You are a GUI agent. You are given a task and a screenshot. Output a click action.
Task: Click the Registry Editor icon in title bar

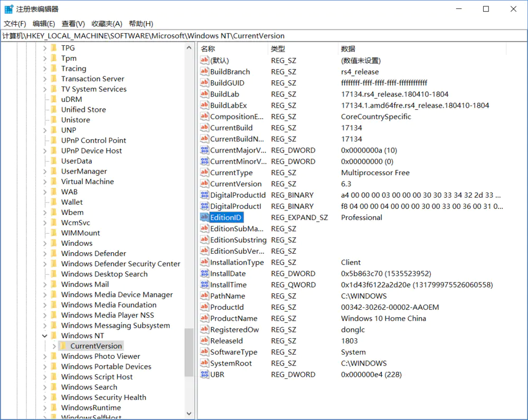(x=9, y=9)
